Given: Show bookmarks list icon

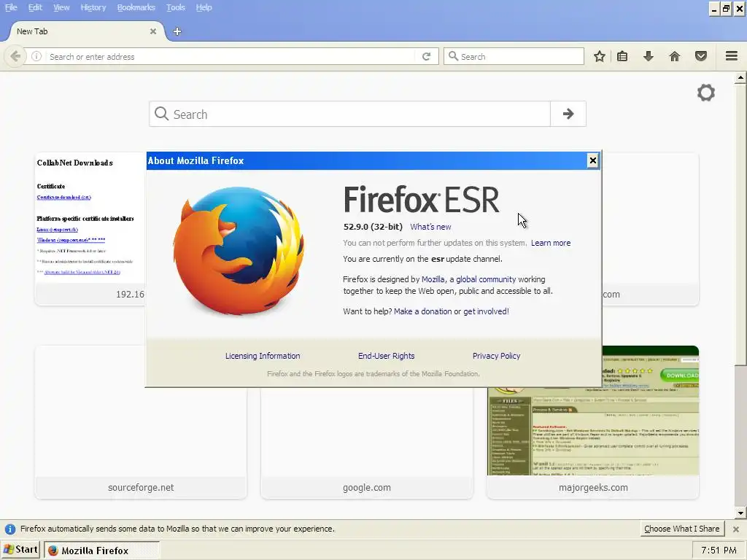Looking at the screenshot, I should click(x=622, y=57).
